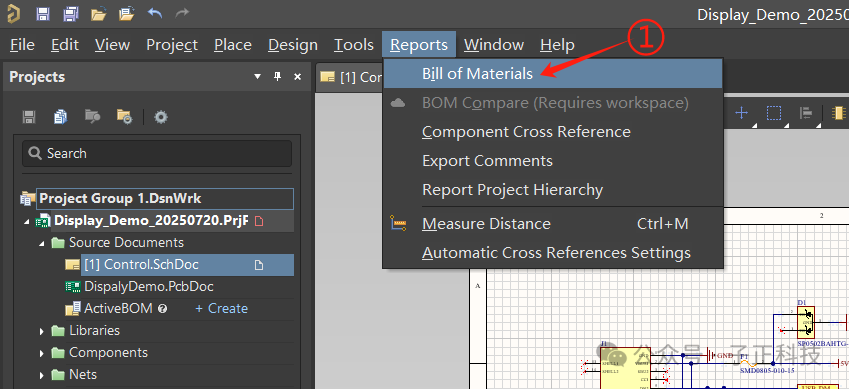Click the Save icon in title bar

pos(43,14)
